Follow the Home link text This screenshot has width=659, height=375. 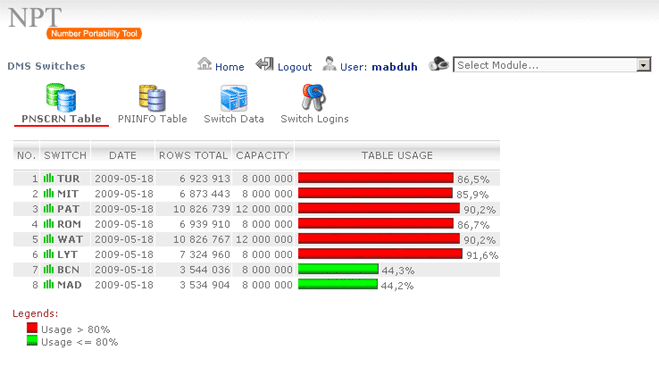tap(229, 67)
